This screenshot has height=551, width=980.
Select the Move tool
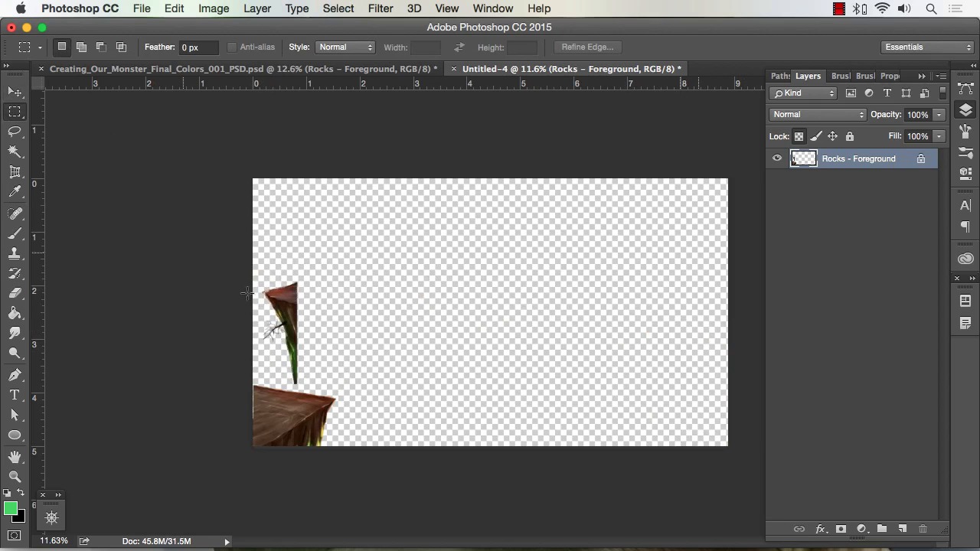point(15,92)
